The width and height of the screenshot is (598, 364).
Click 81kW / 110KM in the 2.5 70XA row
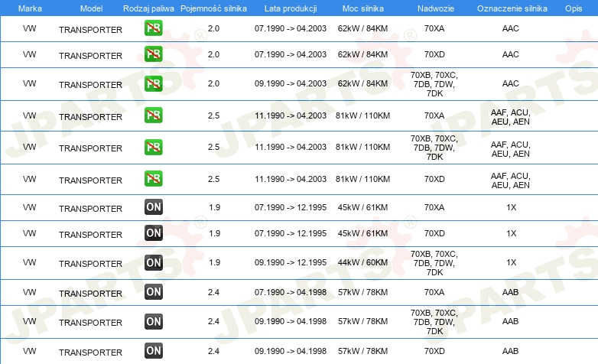pyautogui.click(x=362, y=115)
